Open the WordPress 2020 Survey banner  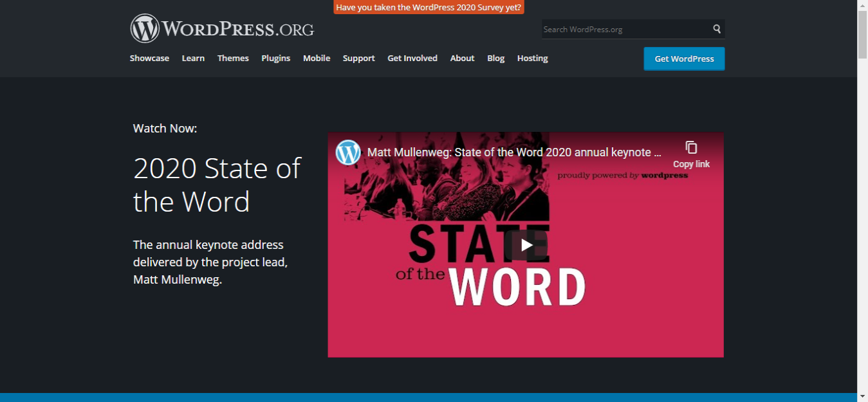tap(429, 7)
